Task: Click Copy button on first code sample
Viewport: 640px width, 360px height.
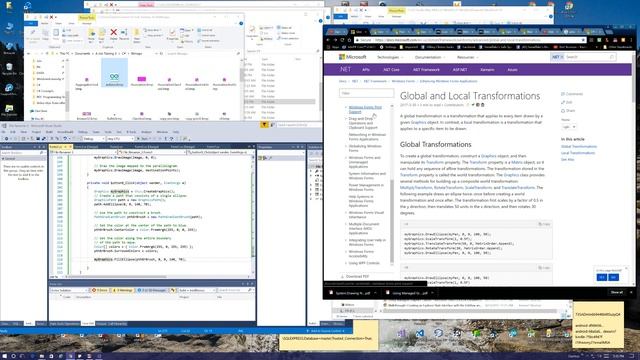Action: coord(544,224)
